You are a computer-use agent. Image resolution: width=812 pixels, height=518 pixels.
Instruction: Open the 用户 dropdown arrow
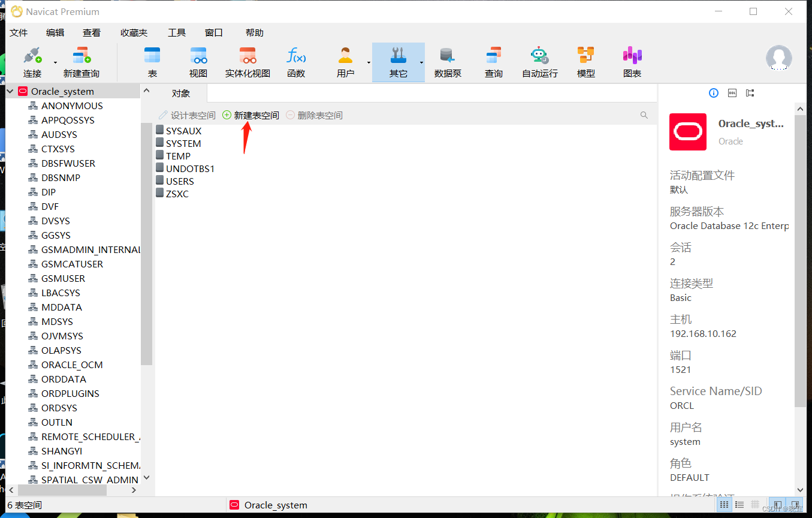click(369, 62)
